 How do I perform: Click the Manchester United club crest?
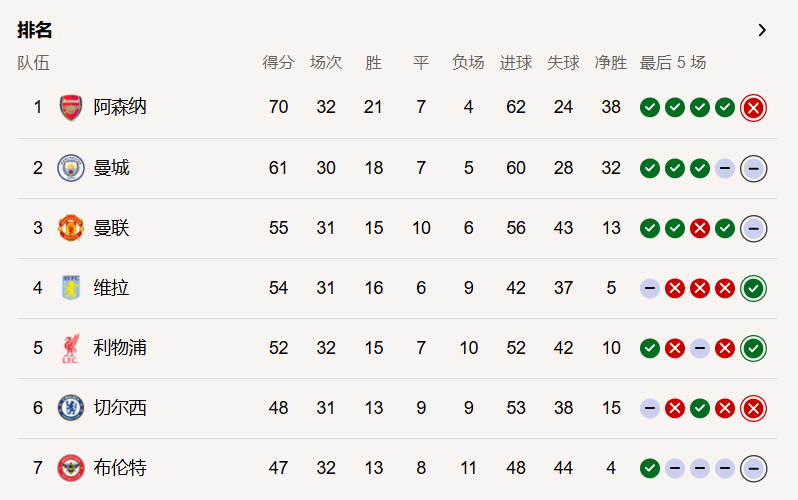click(x=70, y=227)
